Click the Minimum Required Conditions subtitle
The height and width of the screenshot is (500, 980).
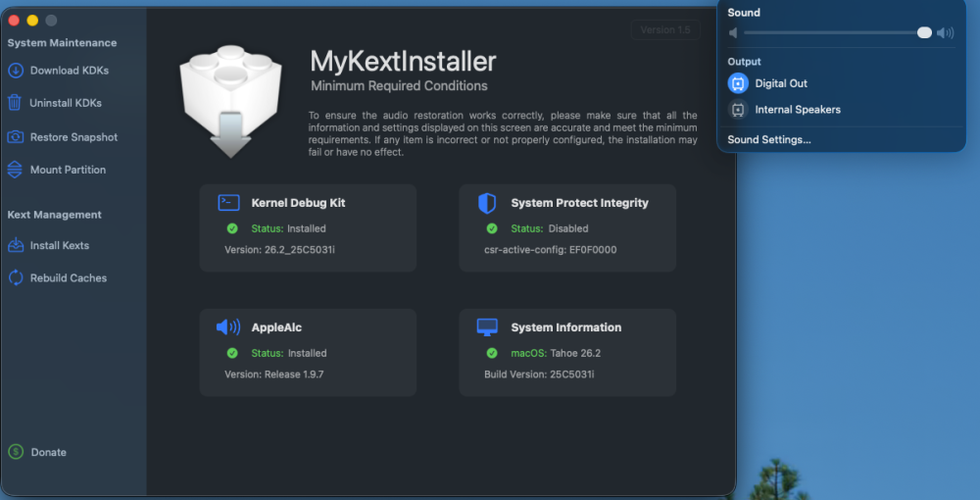coord(400,85)
